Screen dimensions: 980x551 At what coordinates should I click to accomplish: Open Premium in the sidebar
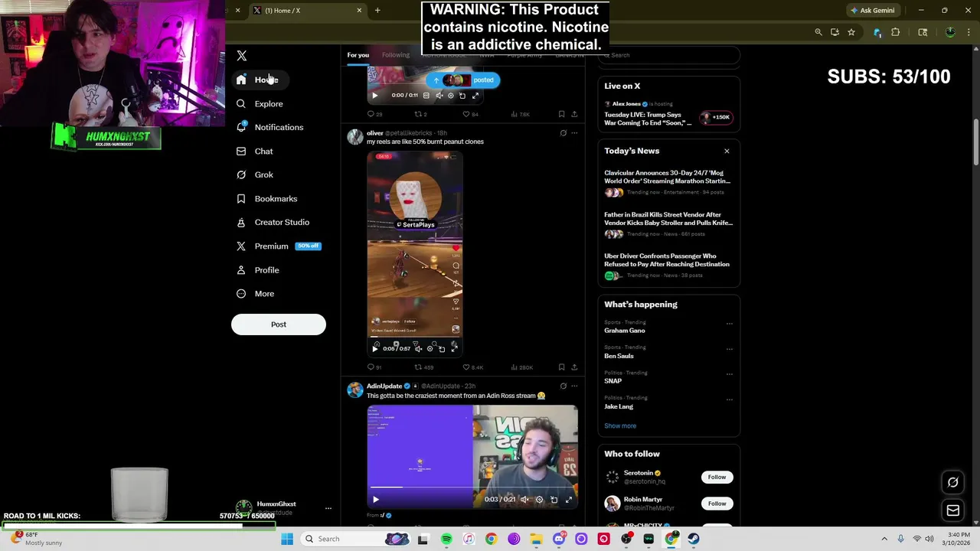coord(279,246)
